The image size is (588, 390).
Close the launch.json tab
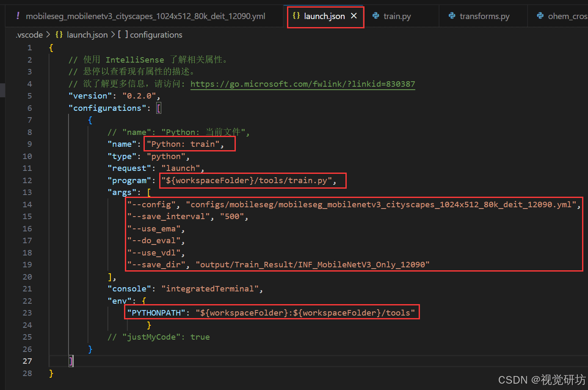pyautogui.click(x=354, y=16)
